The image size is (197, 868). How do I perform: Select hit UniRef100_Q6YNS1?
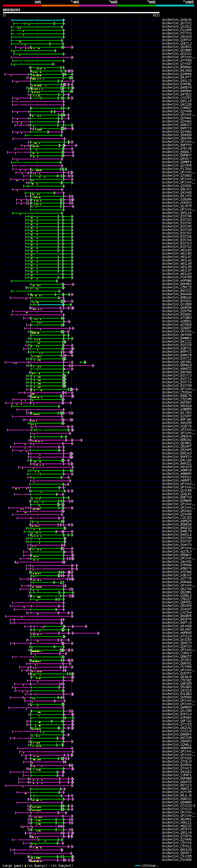(x=177, y=443)
